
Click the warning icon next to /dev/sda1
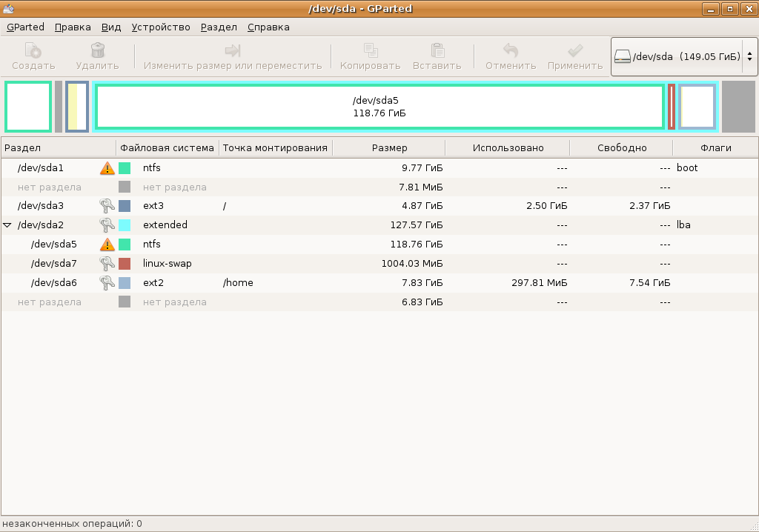tap(107, 168)
